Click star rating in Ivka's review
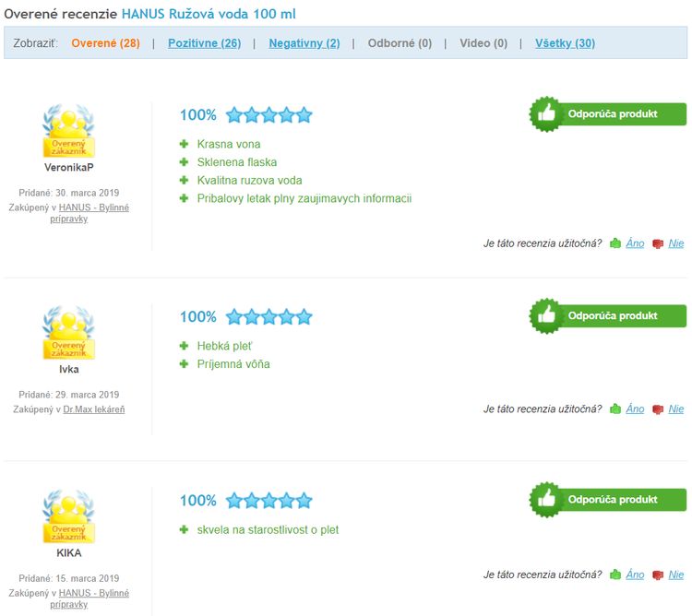692x616 pixels. coord(268,317)
